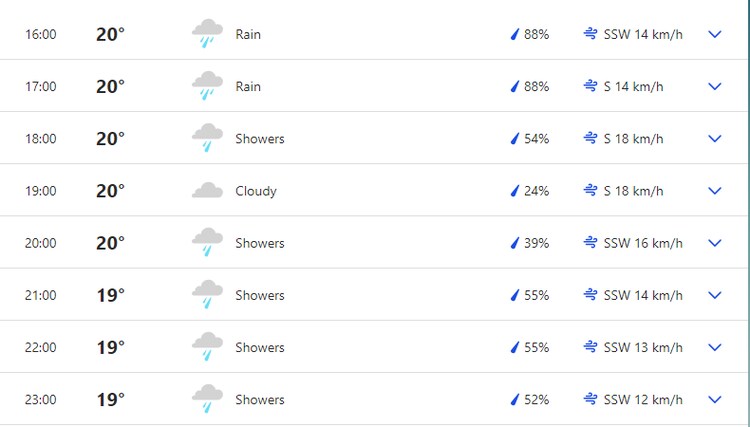Select the 18:00 time label
Viewport: 750px width, 427px height.
coord(41,139)
